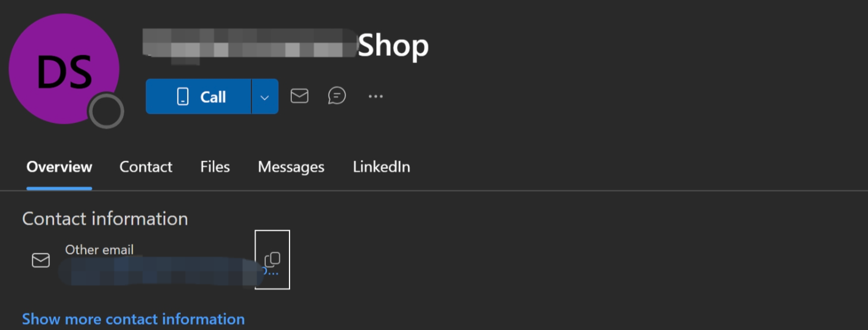Show more contact information link
The width and height of the screenshot is (868, 330).
(133, 319)
